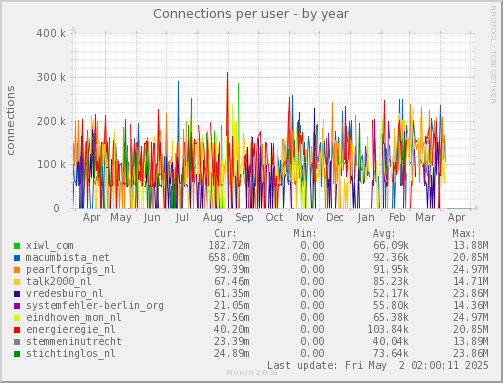
Task: Select the stemmeninutrecht legend label
Action: pos(74,342)
